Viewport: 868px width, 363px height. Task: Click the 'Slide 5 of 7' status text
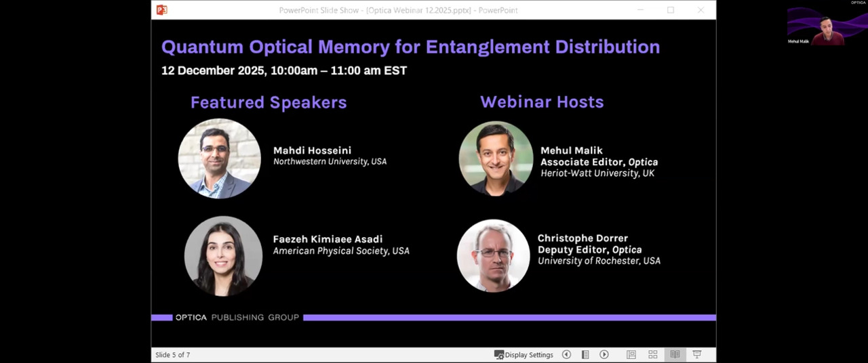click(173, 355)
